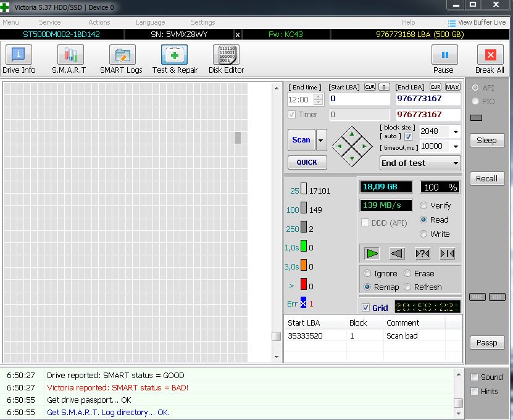Click the Passp button
The width and height of the screenshot is (513, 420).
[x=487, y=342]
